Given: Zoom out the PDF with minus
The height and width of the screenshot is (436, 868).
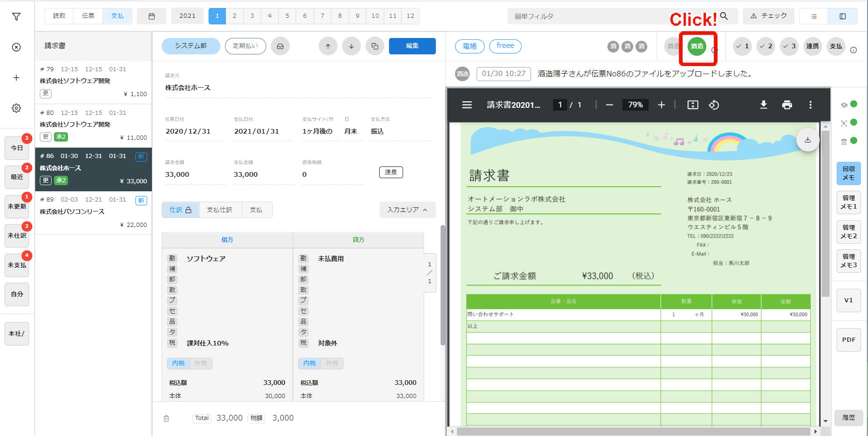Looking at the screenshot, I should pos(609,105).
